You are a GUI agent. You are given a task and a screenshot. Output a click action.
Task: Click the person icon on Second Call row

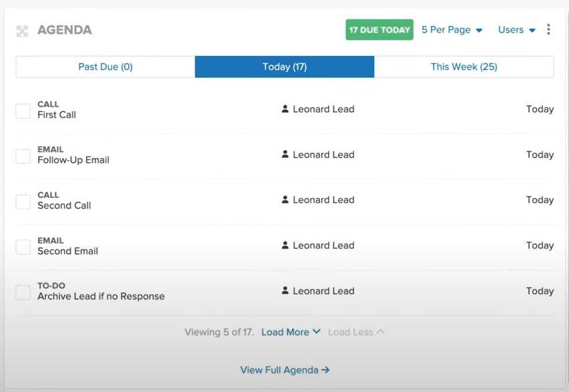[x=286, y=199]
